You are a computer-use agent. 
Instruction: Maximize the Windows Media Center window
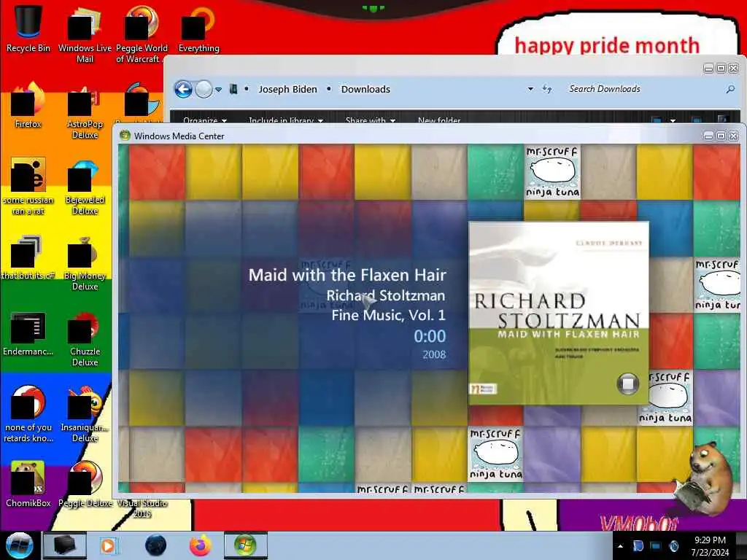(x=721, y=136)
